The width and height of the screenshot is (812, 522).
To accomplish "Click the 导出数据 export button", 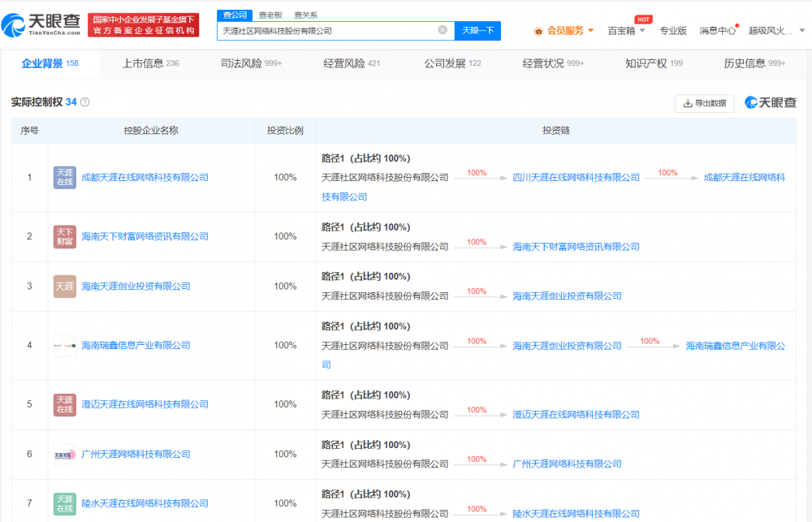I will pos(705,103).
